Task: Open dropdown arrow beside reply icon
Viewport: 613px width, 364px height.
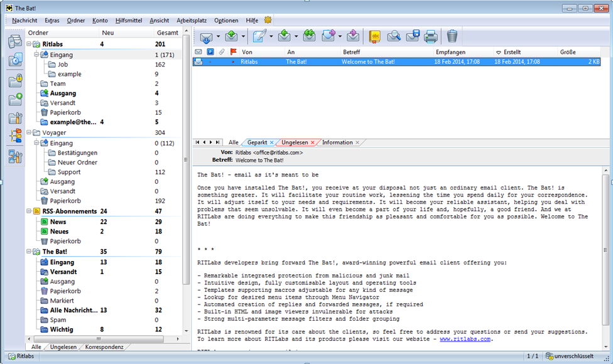Action: click(296, 36)
